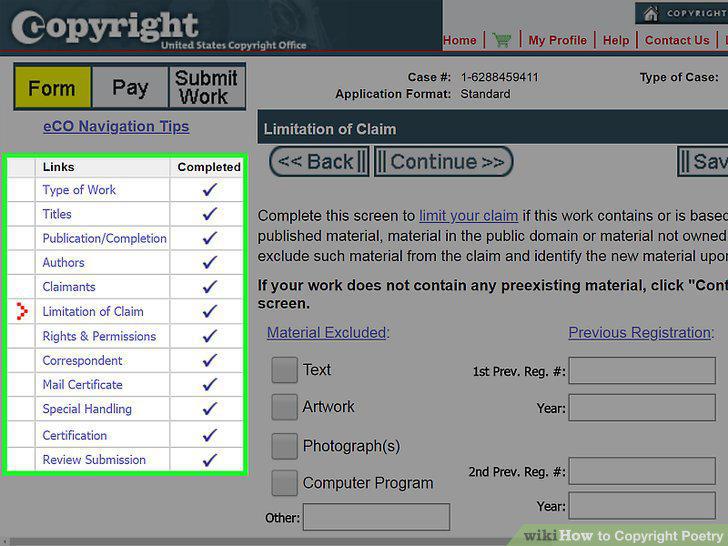This screenshot has height=546, width=728.
Task: Open the eCO Navigation Tips link
Action: 116,126
